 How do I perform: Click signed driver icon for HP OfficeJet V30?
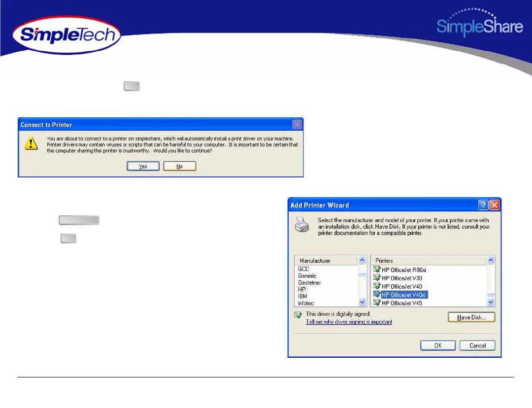[377, 277]
